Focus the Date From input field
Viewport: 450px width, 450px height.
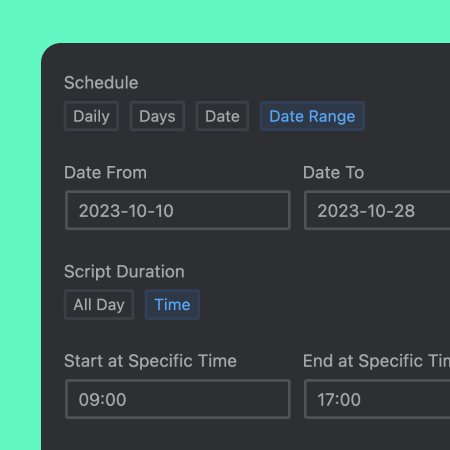(x=178, y=210)
